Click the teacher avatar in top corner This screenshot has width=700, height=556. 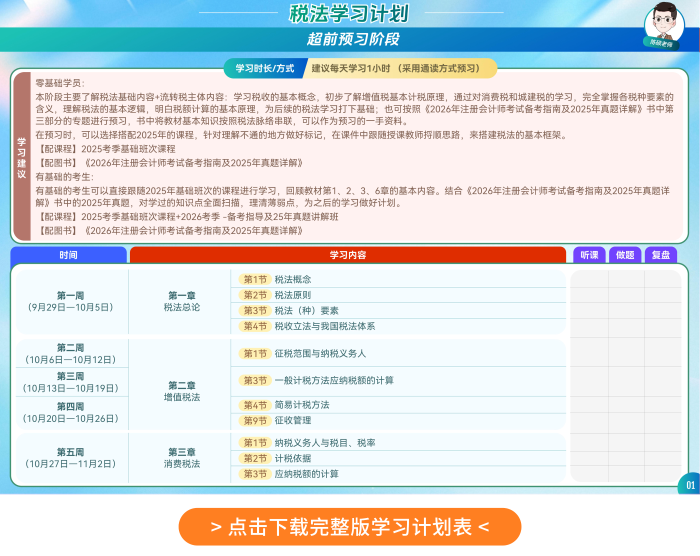click(x=664, y=22)
